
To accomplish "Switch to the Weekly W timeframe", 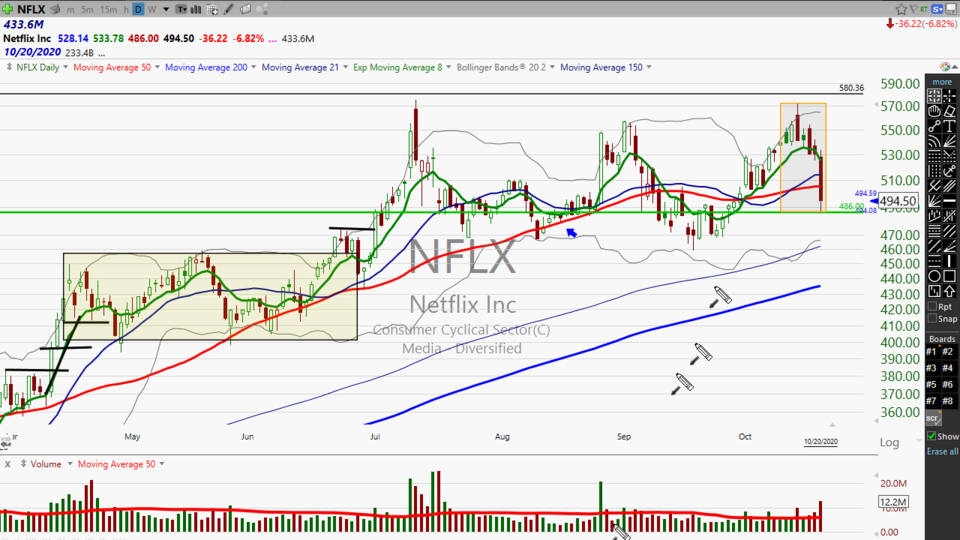I will click(x=152, y=9).
